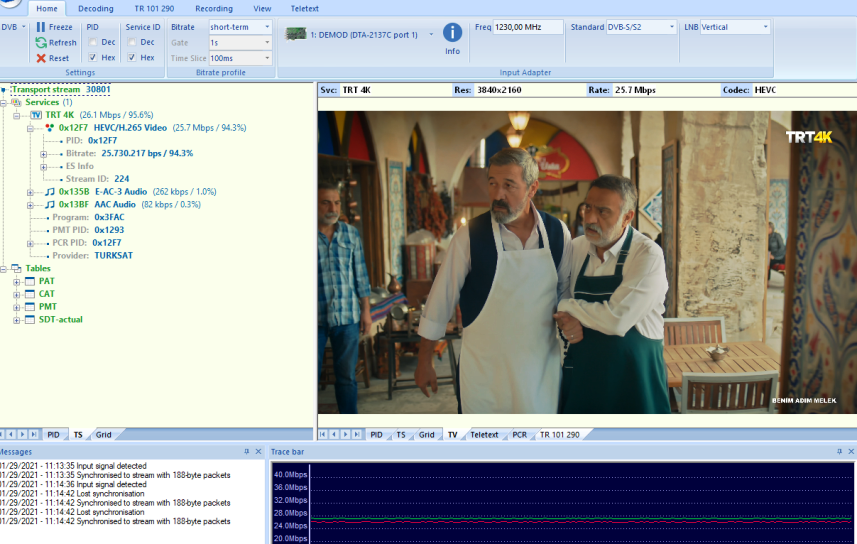Click the Services group icon
This screenshot has height=544, width=857.
[x=16, y=102]
